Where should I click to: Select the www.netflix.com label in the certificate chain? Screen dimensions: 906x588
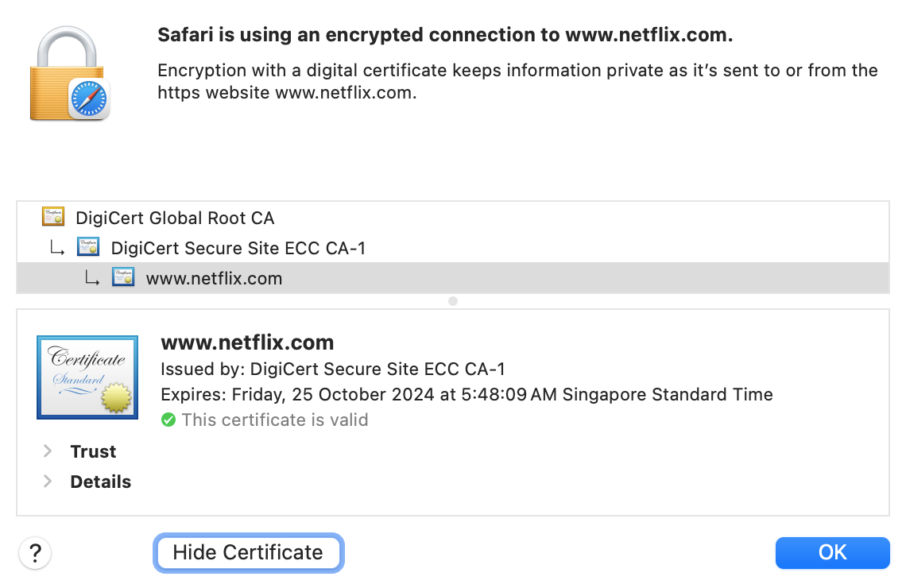215,279
